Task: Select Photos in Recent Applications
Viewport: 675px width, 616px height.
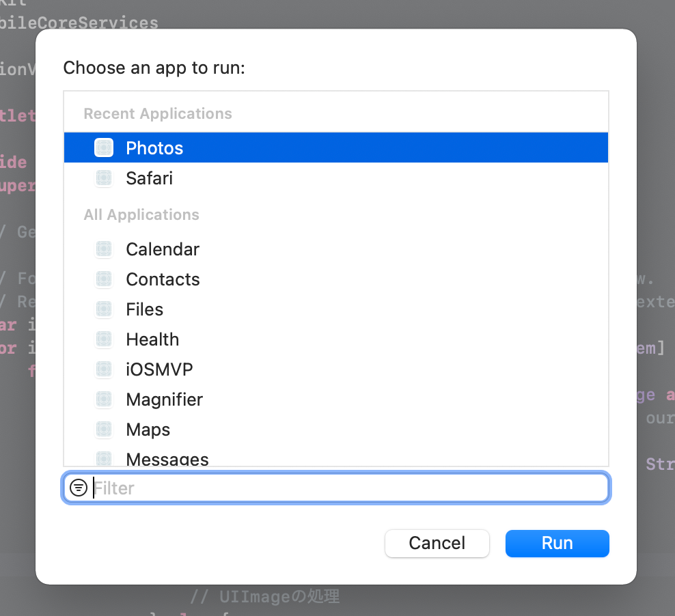Action: 335,148
